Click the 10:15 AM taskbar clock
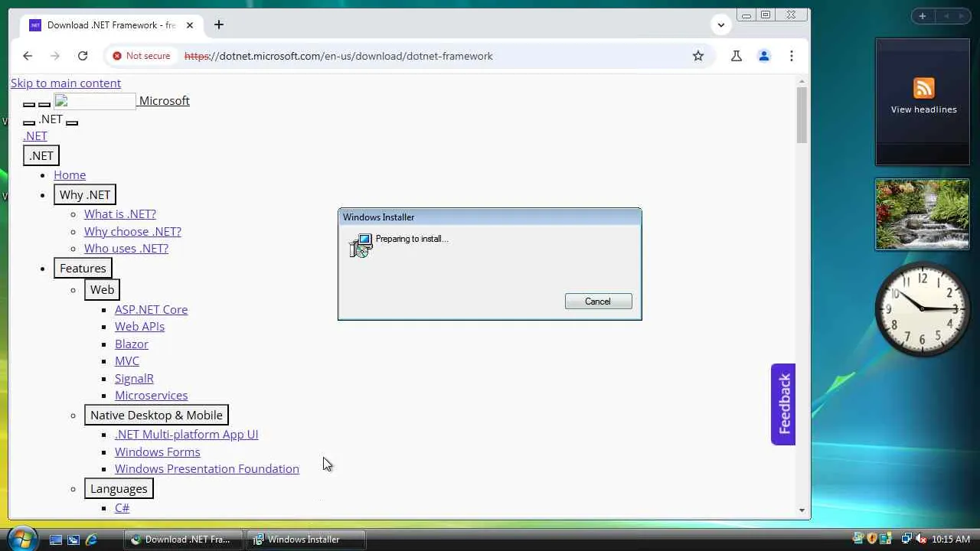This screenshot has height=551, width=980. pyautogui.click(x=951, y=540)
